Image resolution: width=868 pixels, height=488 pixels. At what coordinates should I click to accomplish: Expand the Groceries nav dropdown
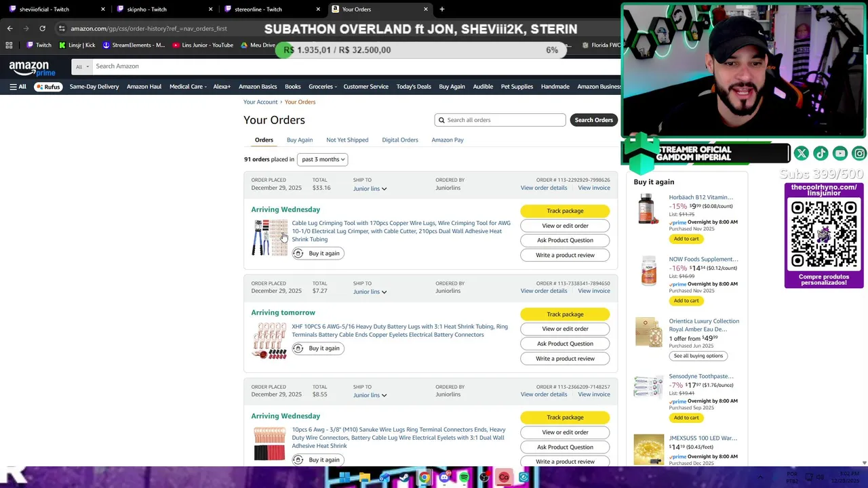[x=323, y=87]
